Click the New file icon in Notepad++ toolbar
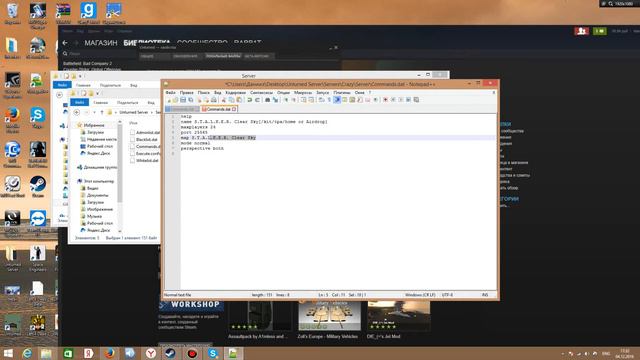This screenshot has width=640, height=360. click(x=169, y=100)
